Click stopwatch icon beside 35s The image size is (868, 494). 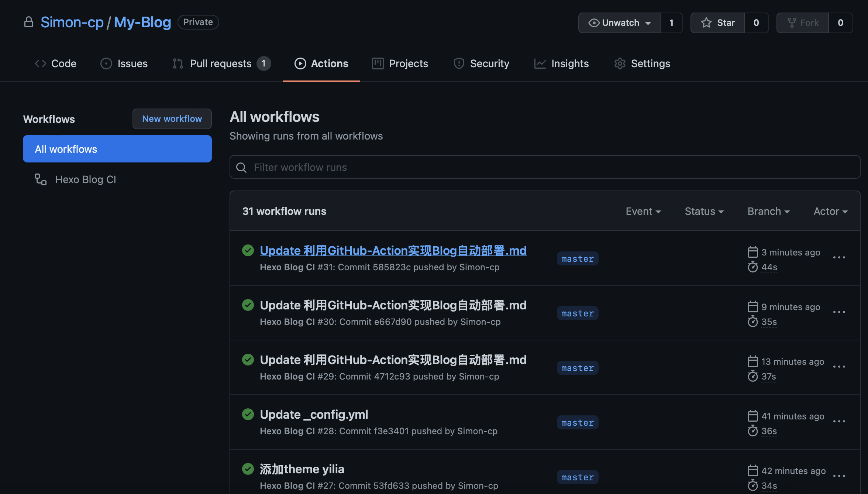click(752, 321)
